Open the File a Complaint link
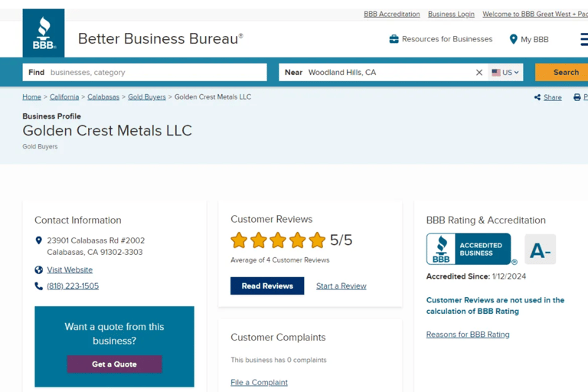 [x=259, y=382]
